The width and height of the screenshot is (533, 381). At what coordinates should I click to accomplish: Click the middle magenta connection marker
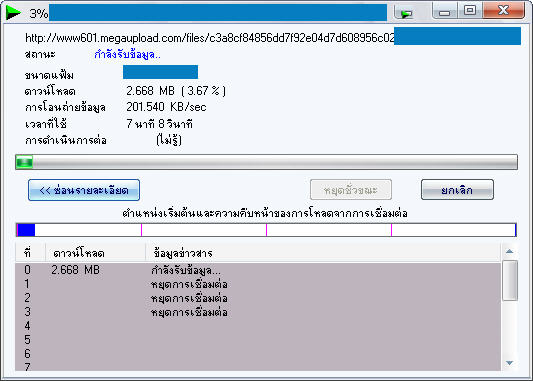[x=266, y=230]
